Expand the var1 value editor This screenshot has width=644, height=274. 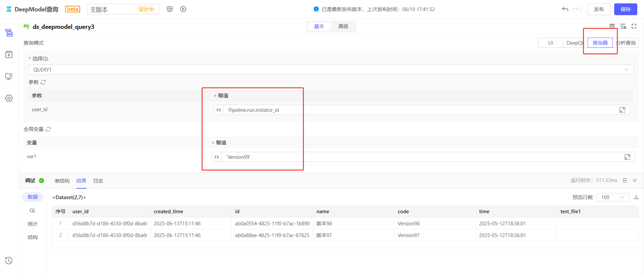tap(627, 157)
